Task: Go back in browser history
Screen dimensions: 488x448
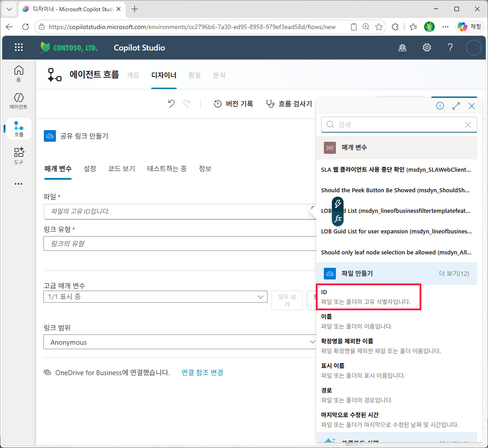Action: coord(9,27)
